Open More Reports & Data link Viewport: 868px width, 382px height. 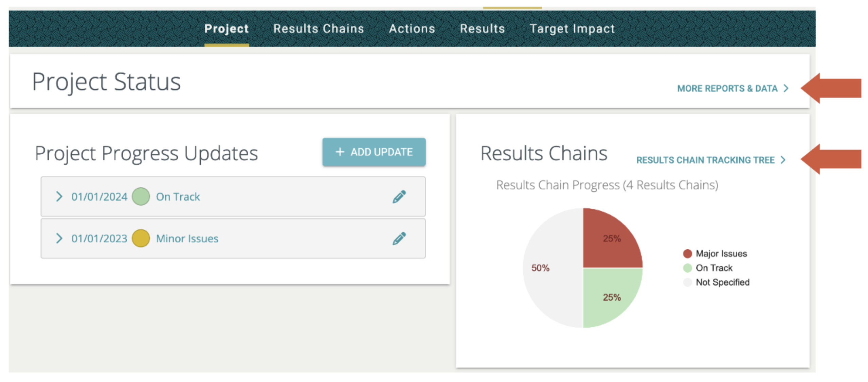pos(727,89)
